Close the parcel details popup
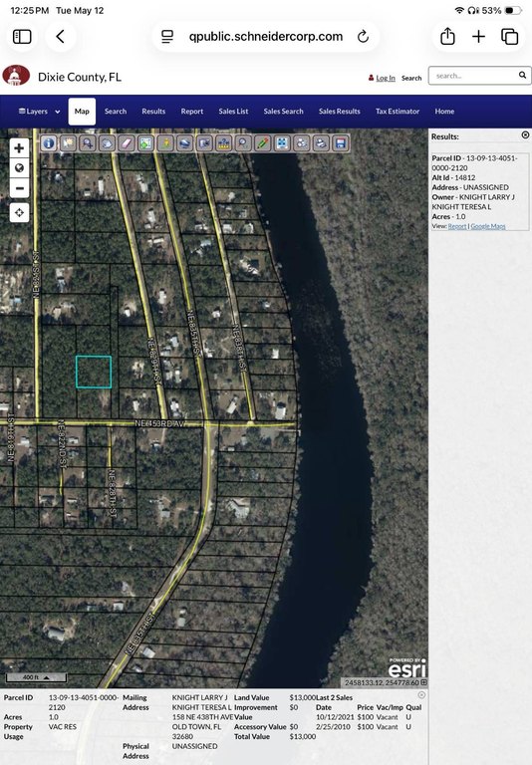532x765 pixels. pos(421,694)
